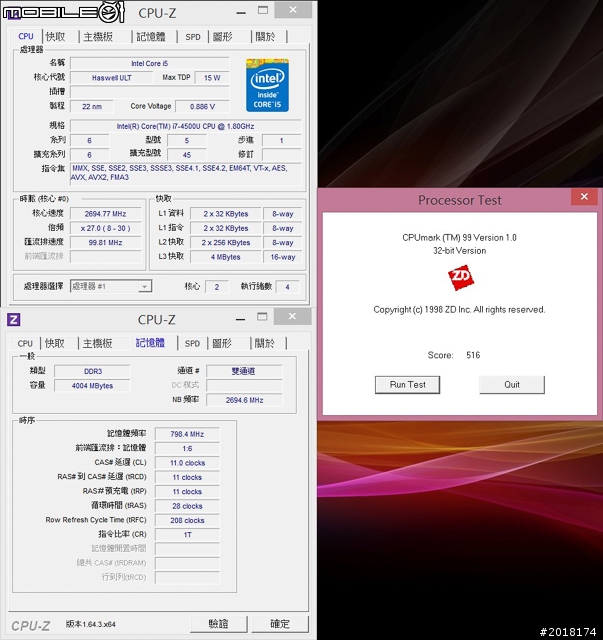Click bus speed value '99.81 MHz'
The height and width of the screenshot is (640, 603).
(105, 242)
